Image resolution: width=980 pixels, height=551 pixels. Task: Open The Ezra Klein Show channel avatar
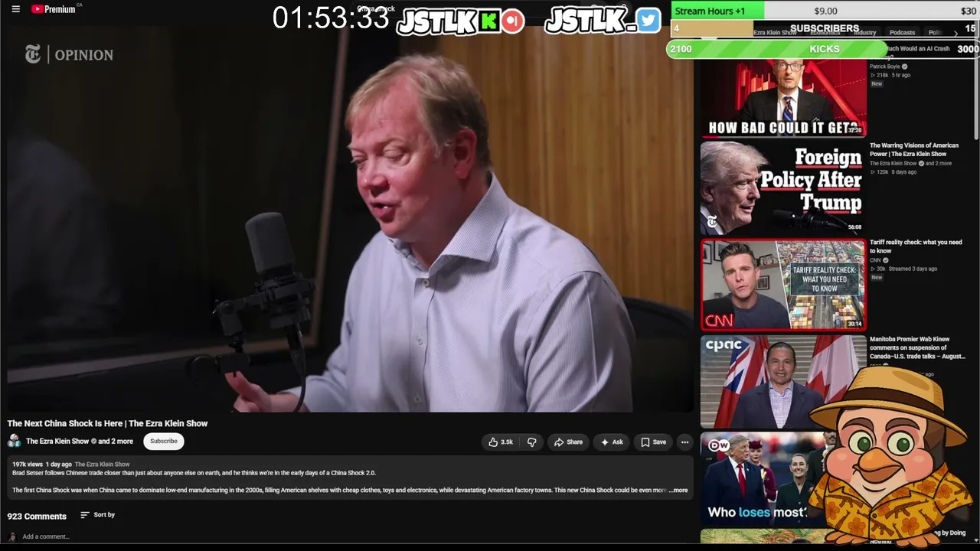coord(14,441)
